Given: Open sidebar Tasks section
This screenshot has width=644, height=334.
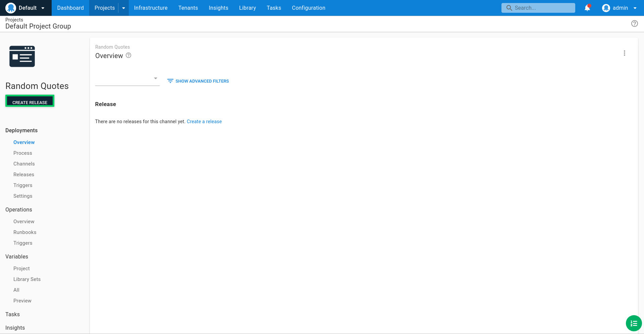Looking at the screenshot, I should (12, 314).
